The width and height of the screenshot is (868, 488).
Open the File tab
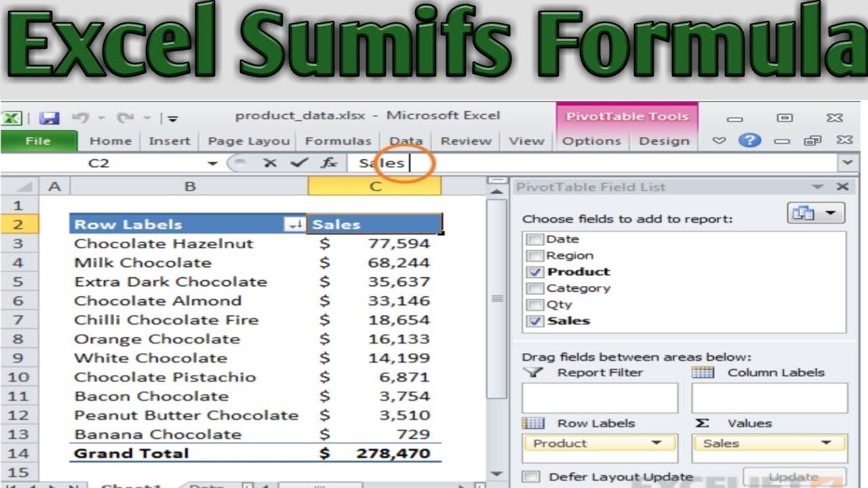[39, 141]
